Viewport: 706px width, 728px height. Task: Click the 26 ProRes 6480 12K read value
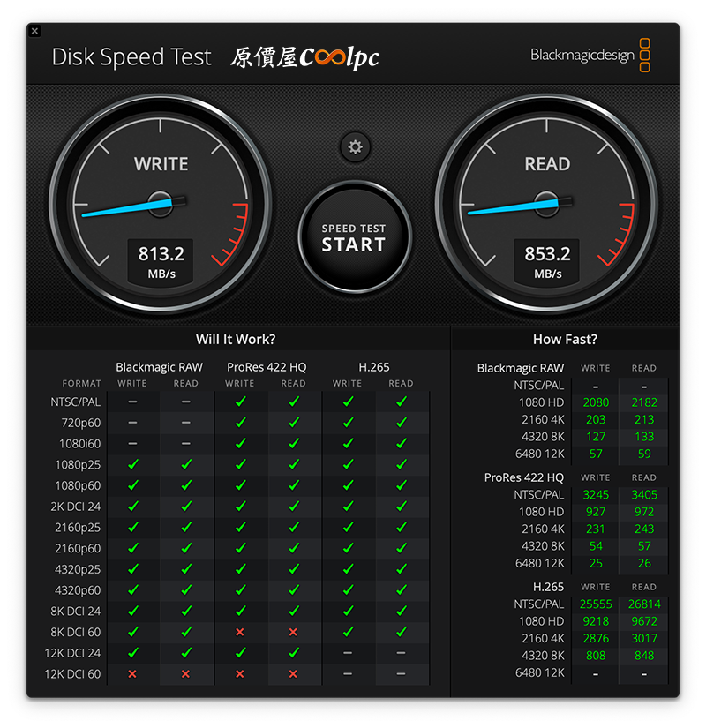tap(644, 563)
